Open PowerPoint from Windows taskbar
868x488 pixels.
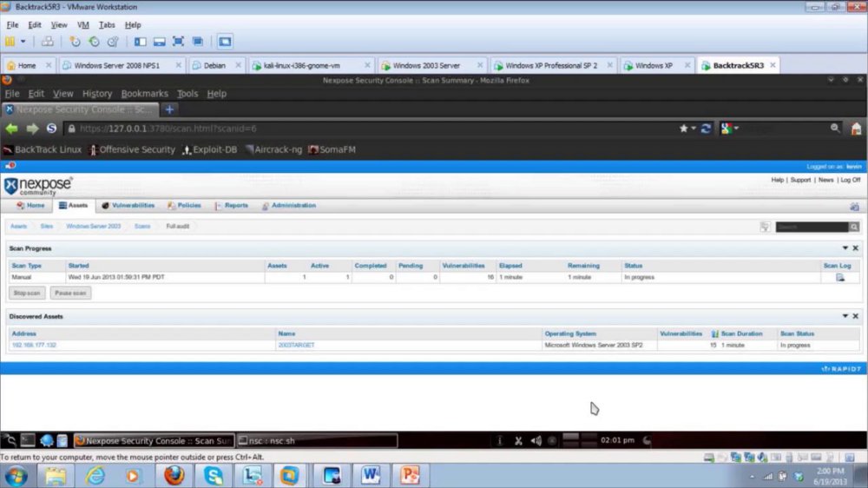tap(410, 475)
